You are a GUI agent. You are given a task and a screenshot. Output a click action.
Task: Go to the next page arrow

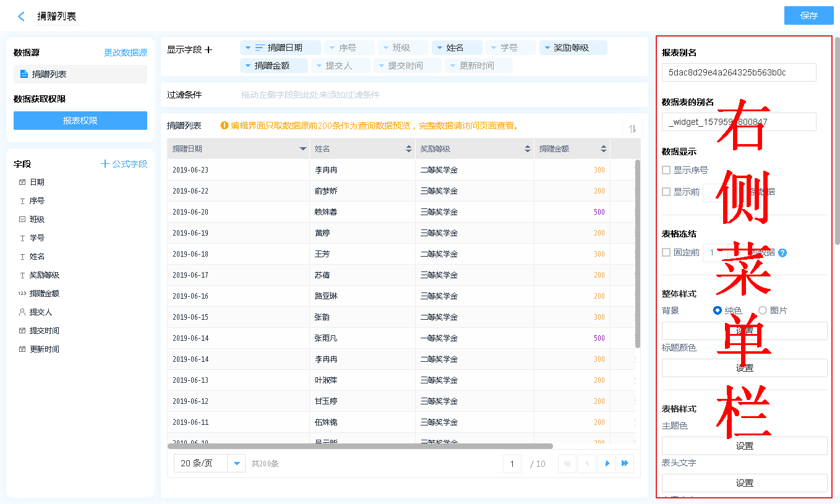click(x=607, y=463)
